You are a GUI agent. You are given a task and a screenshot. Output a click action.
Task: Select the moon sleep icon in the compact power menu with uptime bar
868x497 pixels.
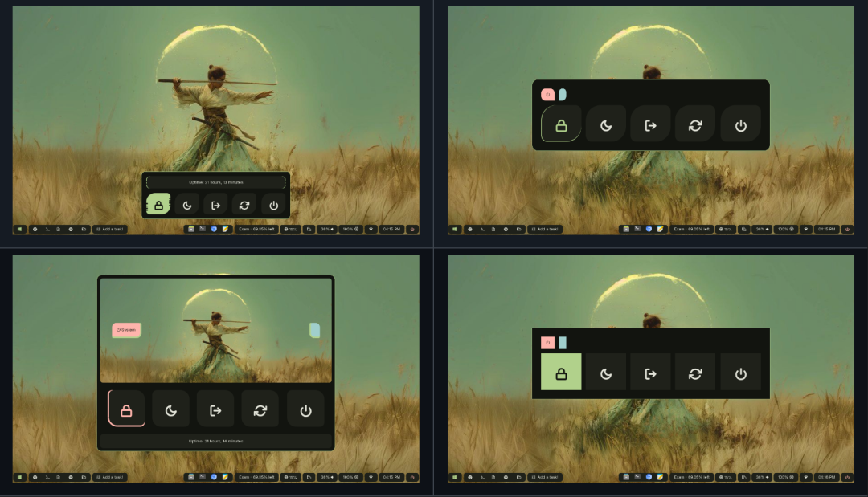tap(187, 205)
